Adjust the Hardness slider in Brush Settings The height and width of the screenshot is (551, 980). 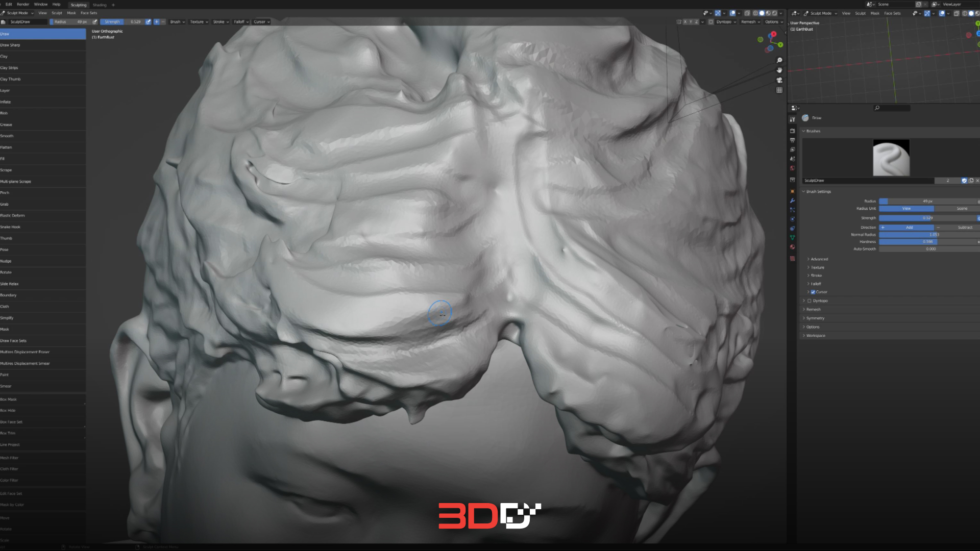click(x=928, y=242)
